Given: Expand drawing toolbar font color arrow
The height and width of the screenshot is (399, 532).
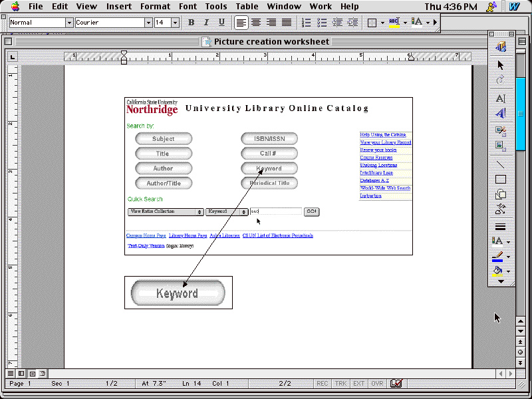Looking at the screenshot, I should (508, 242).
